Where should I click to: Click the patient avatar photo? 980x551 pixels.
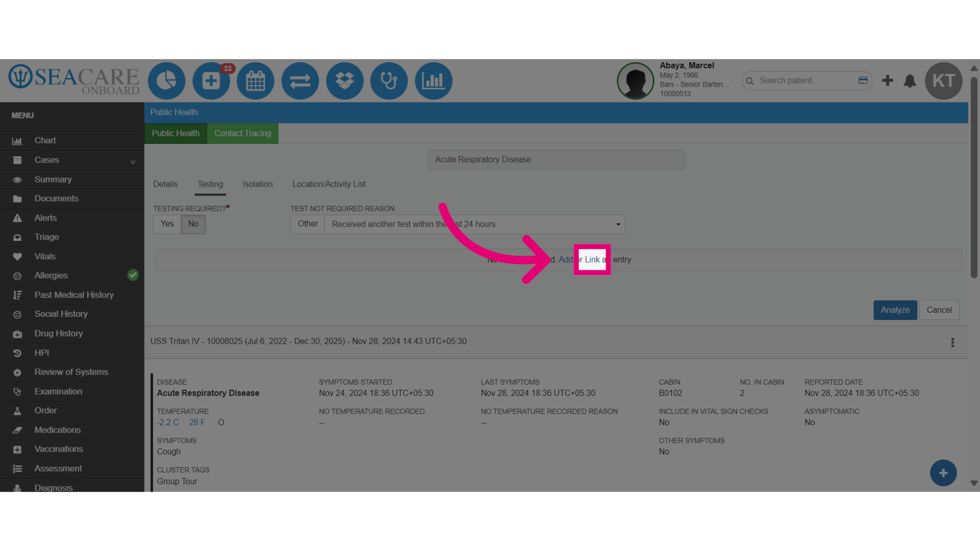coord(635,81)
